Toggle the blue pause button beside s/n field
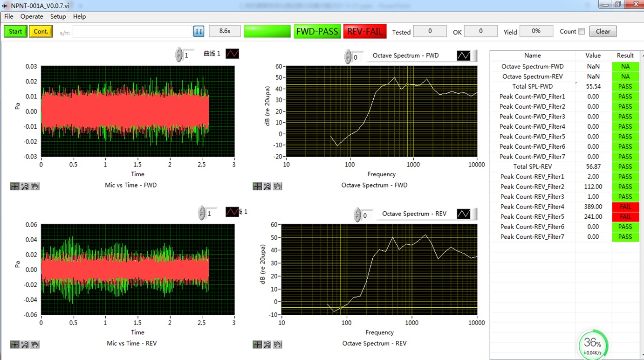Screen dimensions: 644x360 [x=199, y=31]
